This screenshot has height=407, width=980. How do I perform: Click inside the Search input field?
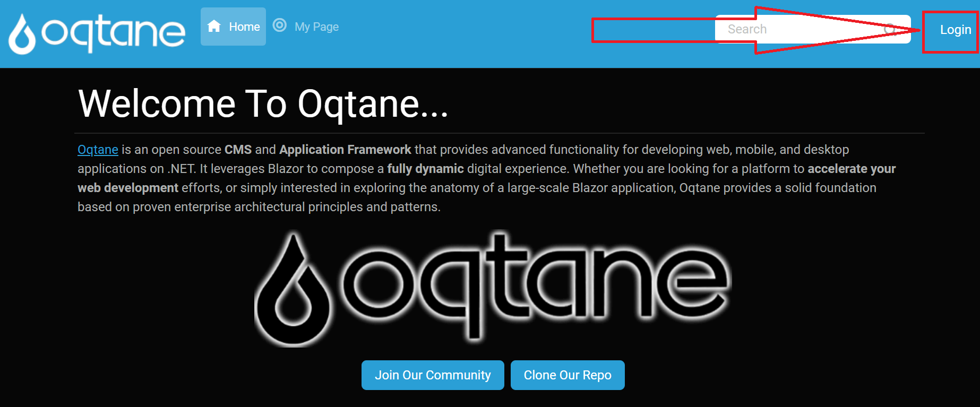coord(812,29)
